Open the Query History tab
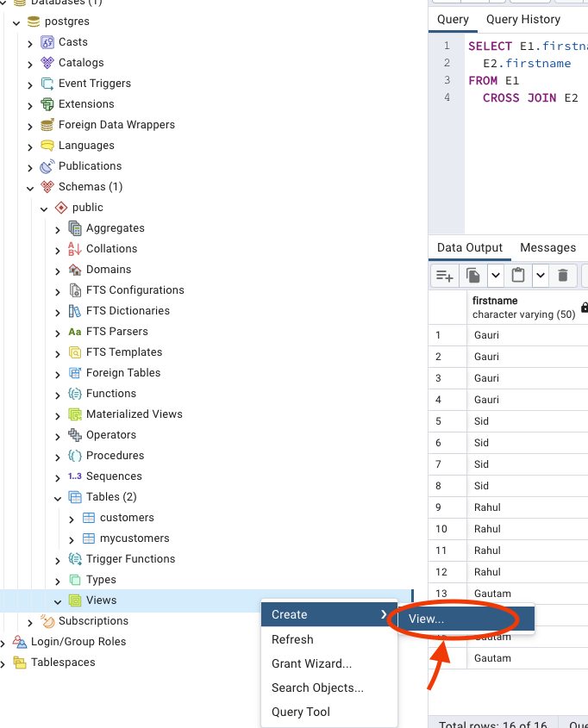Screen dimensions: 588x728 (x=522, y=19)
